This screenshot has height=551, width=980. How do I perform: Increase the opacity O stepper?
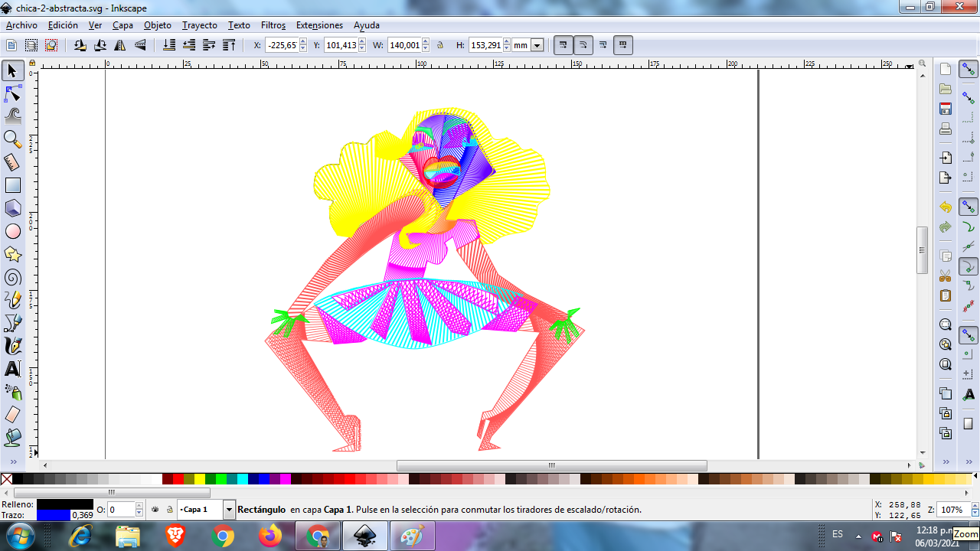(140, 506)
